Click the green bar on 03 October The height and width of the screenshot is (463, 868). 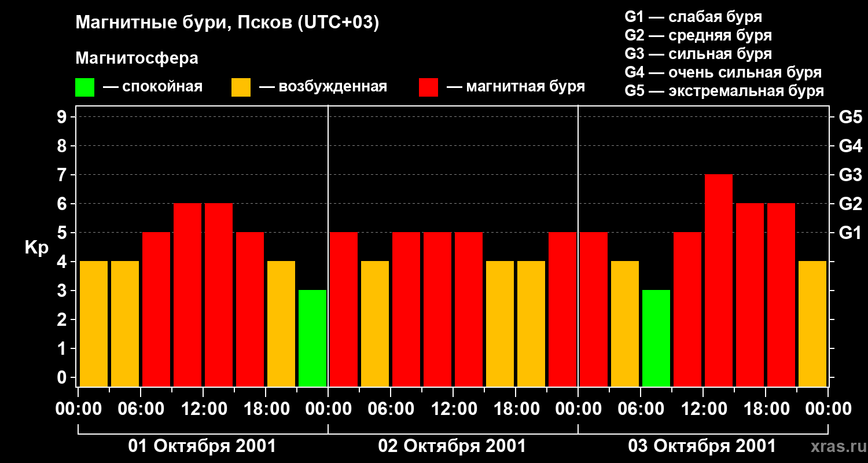[x=656, y=338]
